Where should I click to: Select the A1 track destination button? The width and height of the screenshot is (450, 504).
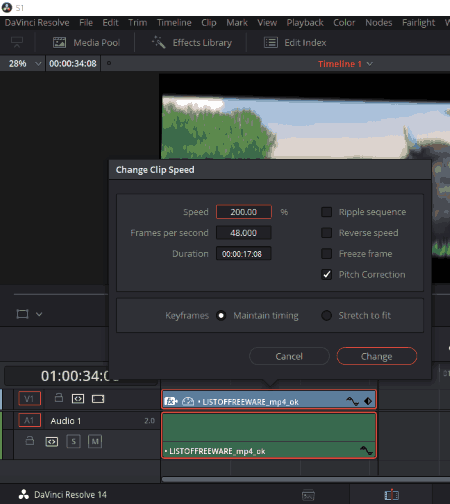point(29,420)
